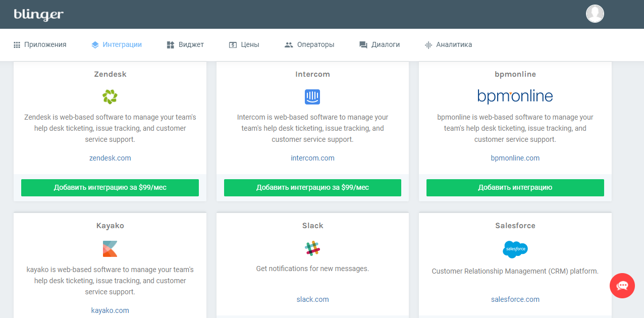Viewport: 644px width, 318px height.
Task: Switch to the Интеграции tab
Action: (x=117, y=44)
